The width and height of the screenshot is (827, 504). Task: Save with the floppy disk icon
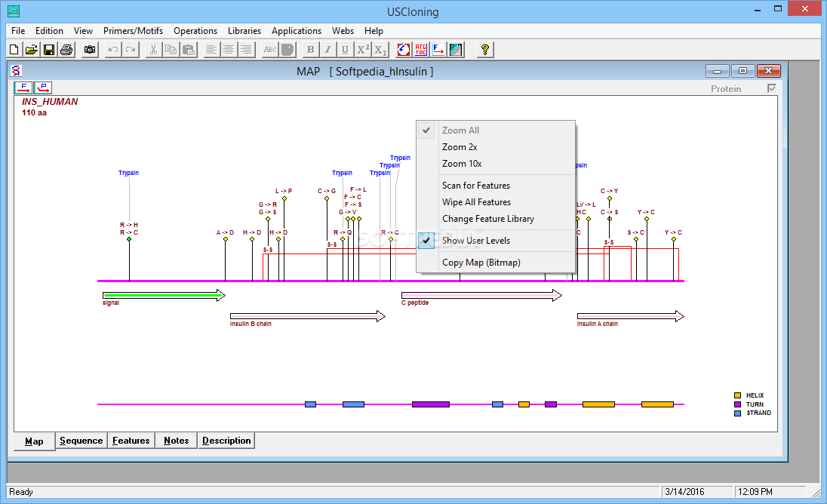[x=49, y=50]
